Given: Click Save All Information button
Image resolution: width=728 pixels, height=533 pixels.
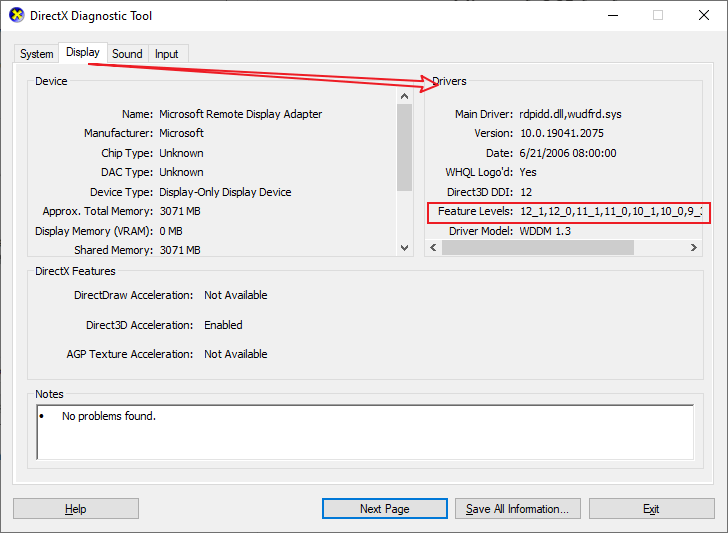Looking at the screenshot, I should 517,509.
